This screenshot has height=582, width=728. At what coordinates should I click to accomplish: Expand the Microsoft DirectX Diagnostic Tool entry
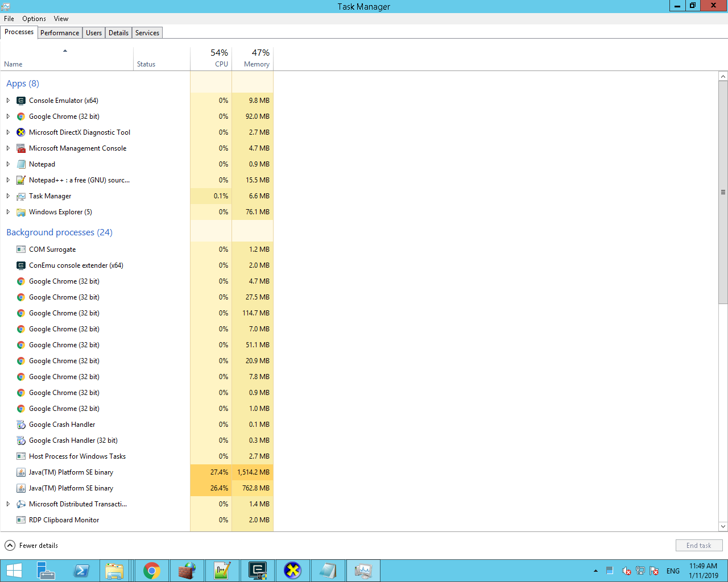pyautogui.click(x=8, y=132)
